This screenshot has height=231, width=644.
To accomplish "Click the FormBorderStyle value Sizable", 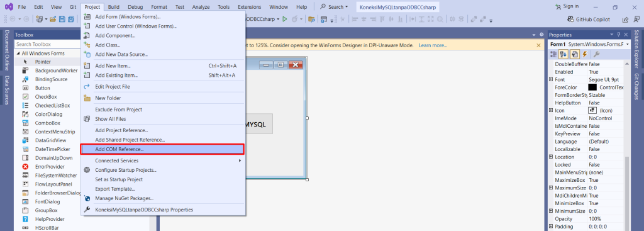I will pos(597,95).
